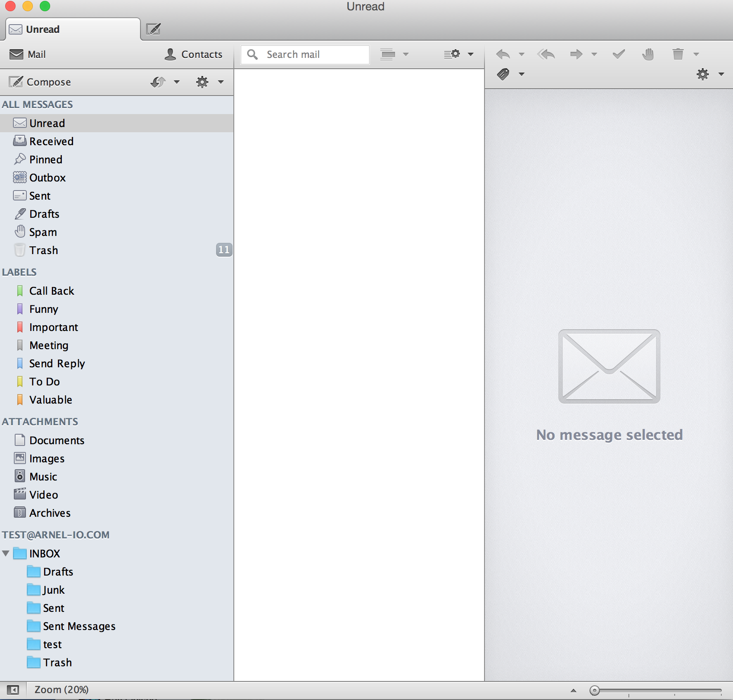Screen dimensions: 733x700
Task: Select the Sent view under All Messages
Action: pyautogui.click(x=117, y=196)
